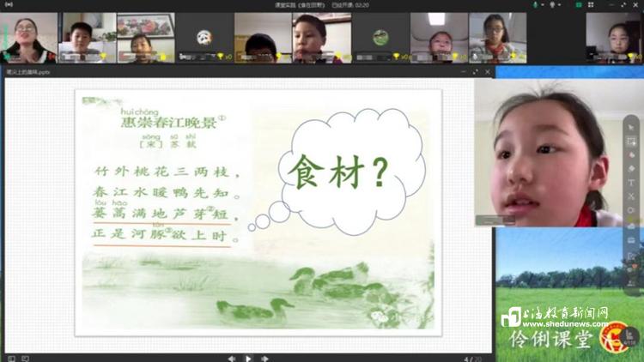
Task: Select the panda avatar participant thumbnail
Action: tap(204, 37)
